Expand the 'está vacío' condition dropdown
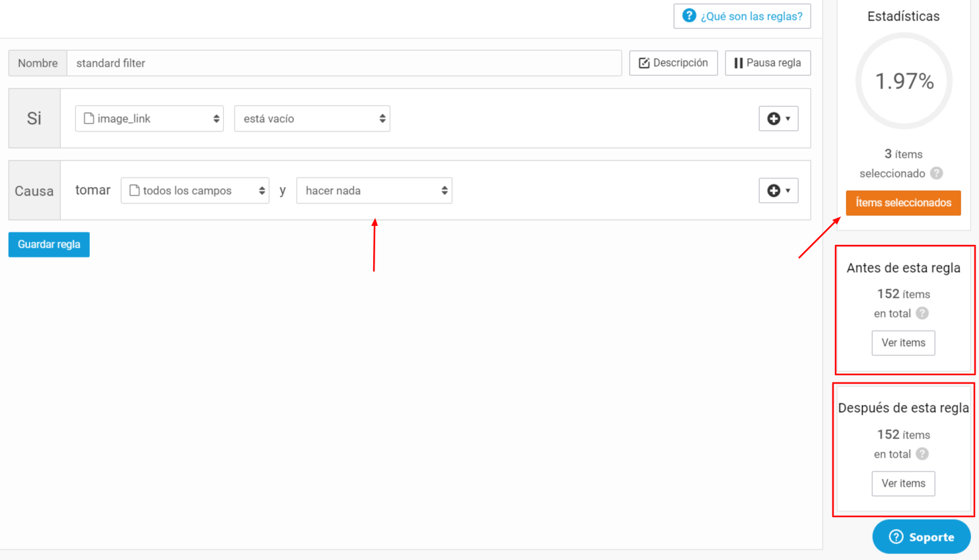Image resolution: width=979 pixels, height=560 pixels. 312,119
